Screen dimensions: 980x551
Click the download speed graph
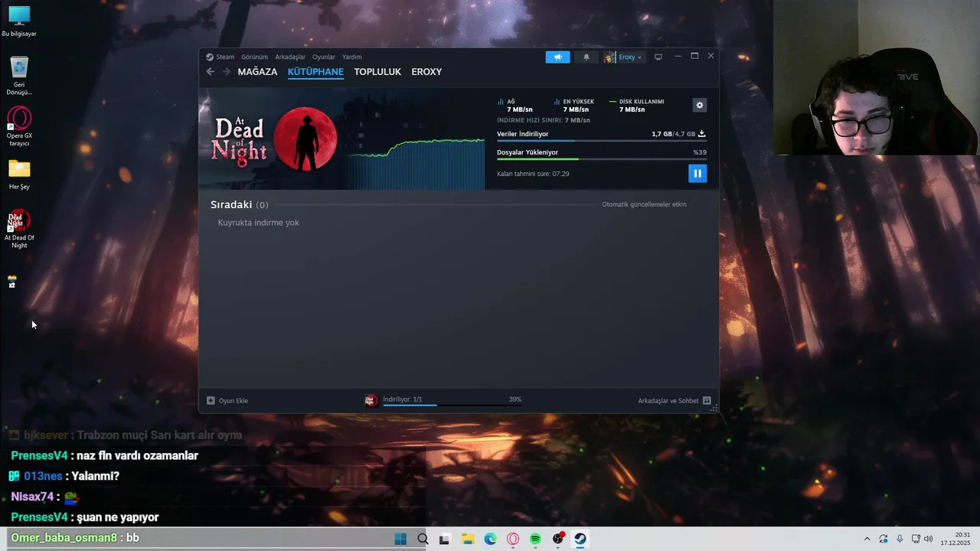[414, 162]
